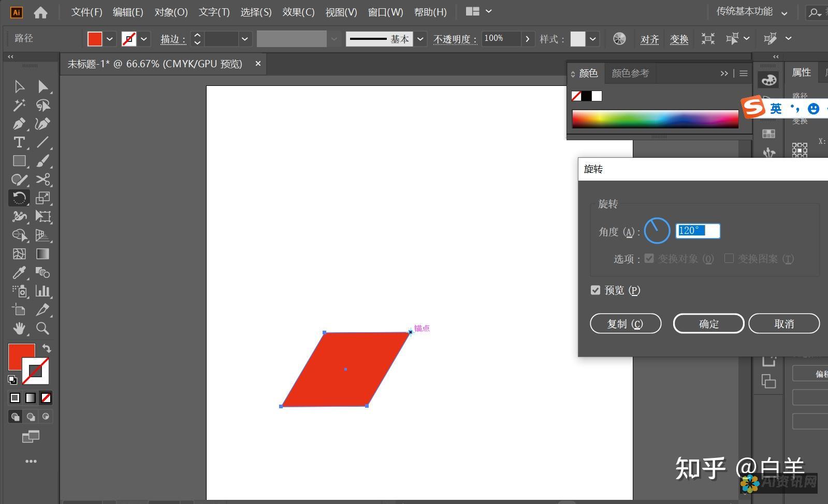Select the Hand tool
The width and height of the screenshot is (828, 504).
[x=19, y=329]
